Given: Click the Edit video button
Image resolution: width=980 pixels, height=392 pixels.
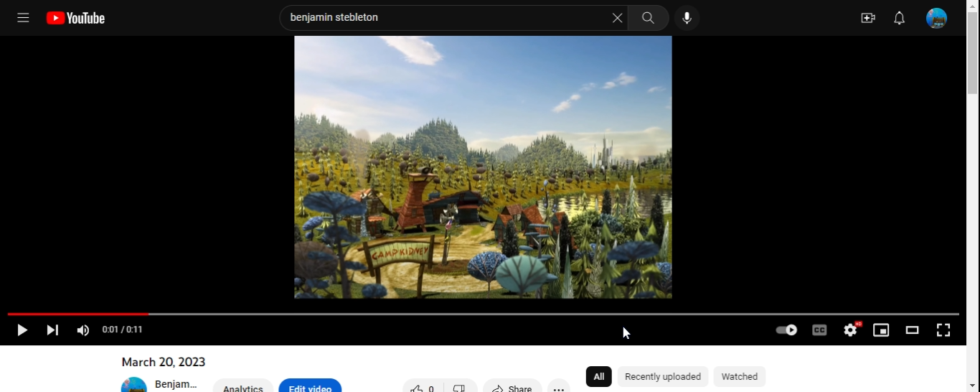Looking at the screenshot, I should (310, 386).
